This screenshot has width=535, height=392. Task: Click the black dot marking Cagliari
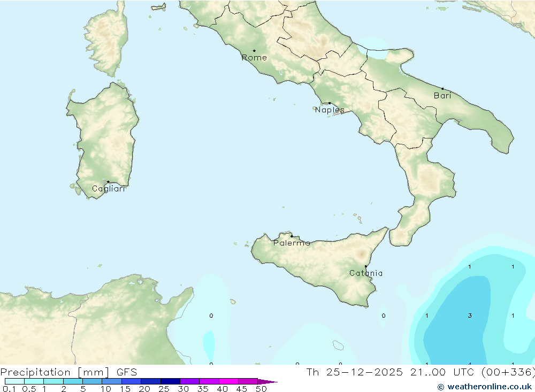(108, 182)
